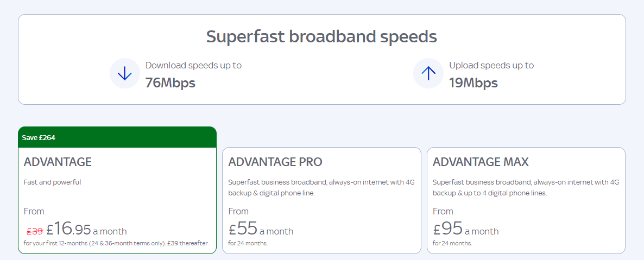Click the Superfast broadband speeds heading
The image size is (644, 260).
pyautogui.click(x=321, y=36)
